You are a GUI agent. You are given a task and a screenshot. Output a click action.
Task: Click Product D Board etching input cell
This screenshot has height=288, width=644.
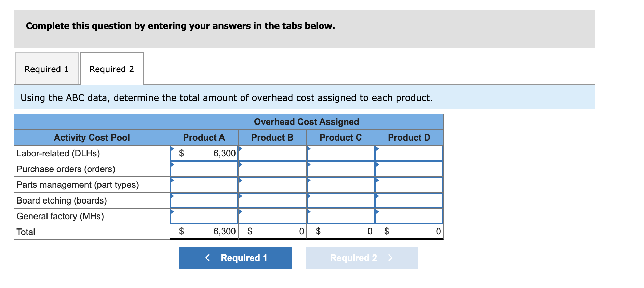click(x=409, y=200)
